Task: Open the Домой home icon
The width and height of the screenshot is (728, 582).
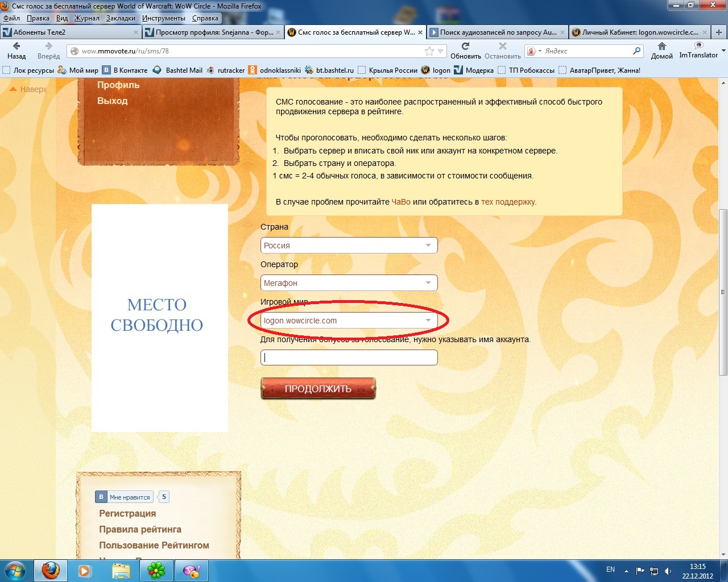Action: tap(662, 46)
